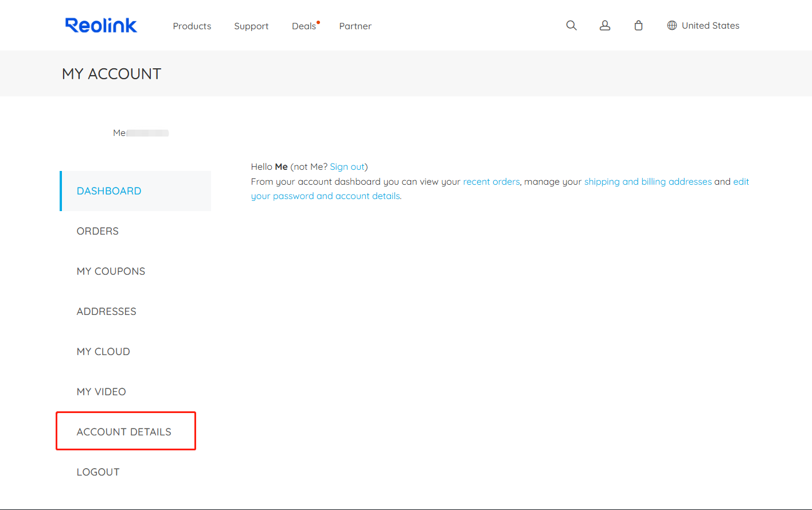Open the Support menu

(x=251, y=26)
